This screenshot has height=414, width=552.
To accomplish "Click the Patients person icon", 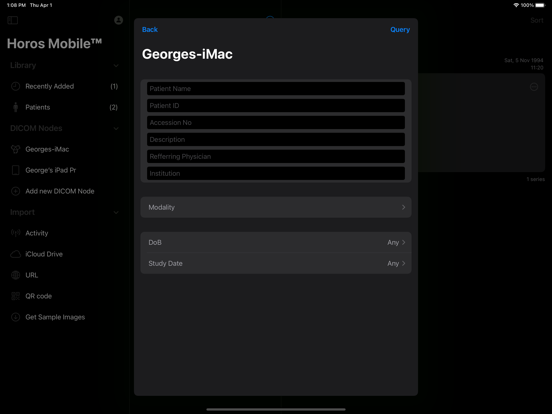I will pyautogui.click(x=15, y=107).
